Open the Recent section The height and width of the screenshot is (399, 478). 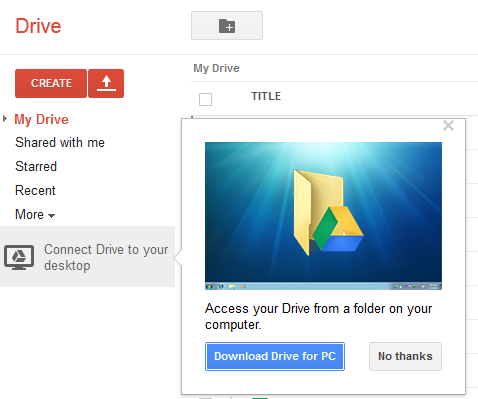35,190
